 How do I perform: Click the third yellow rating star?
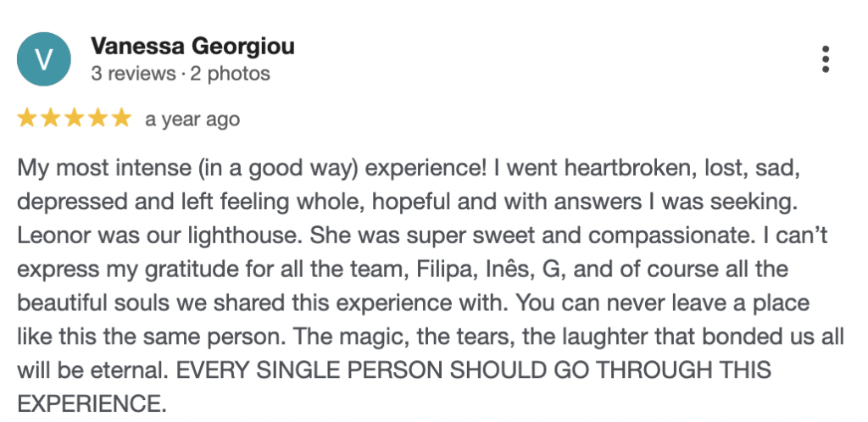(75, 119)
